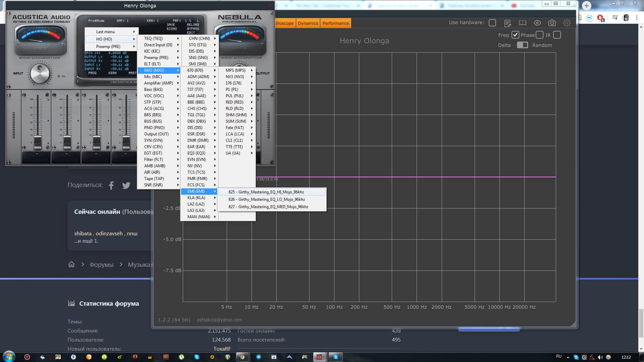This screenshot has width=644, height=362.
Task: Click the analyzer window resize grip
Action: pos(573,324)
